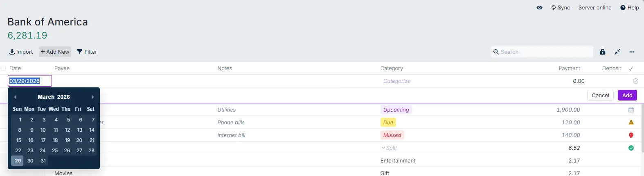This screenshot has width=644, height=176.
Task: Open the Help menu
Action: [x=629, y=7]
